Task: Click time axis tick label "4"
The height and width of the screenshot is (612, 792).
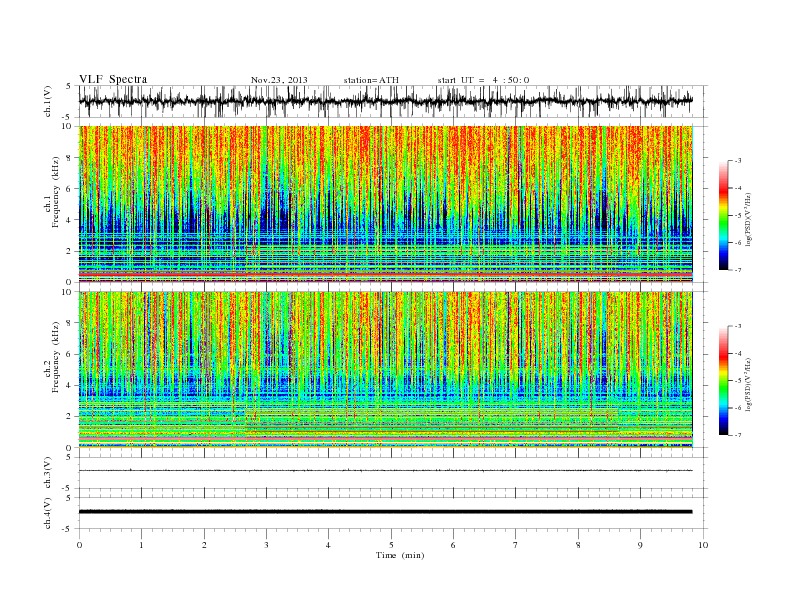Action: point(328,545)
